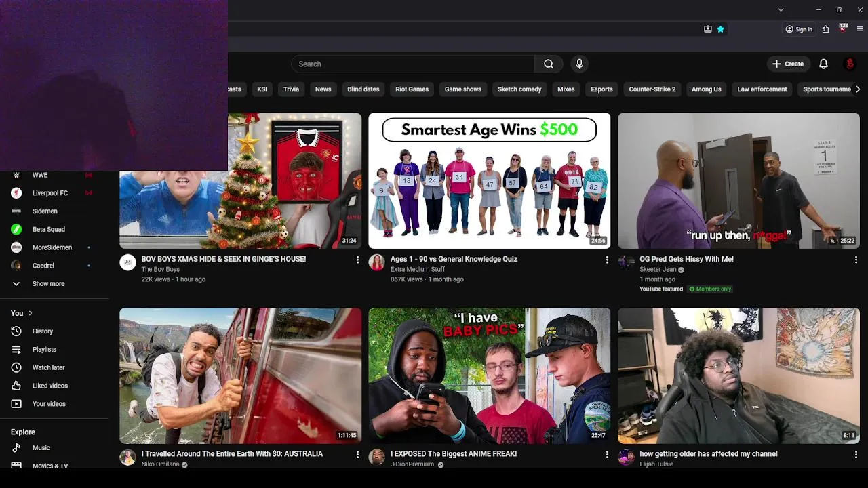Open tab list dropdown arrow in title bar

[x=781, y=9]
